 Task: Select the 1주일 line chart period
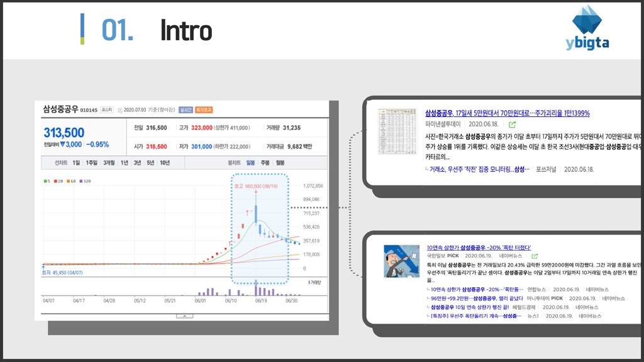click(91, 163)
